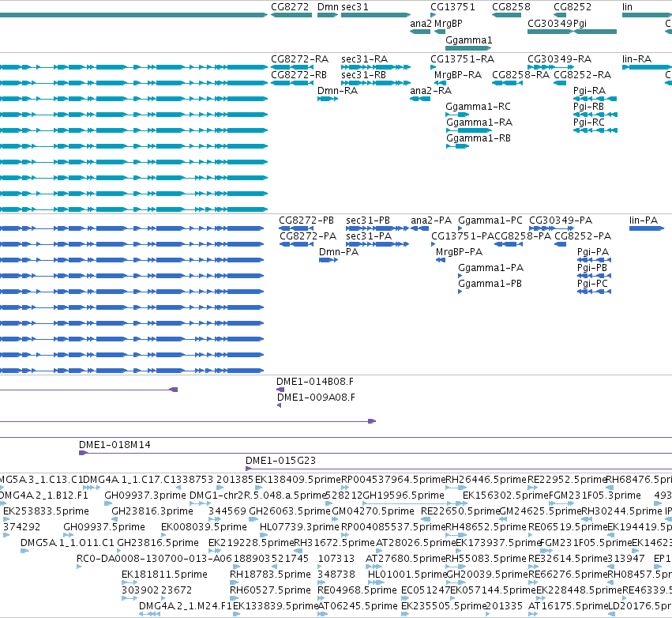Select clone DME1-014B08.F

[315, 382]
